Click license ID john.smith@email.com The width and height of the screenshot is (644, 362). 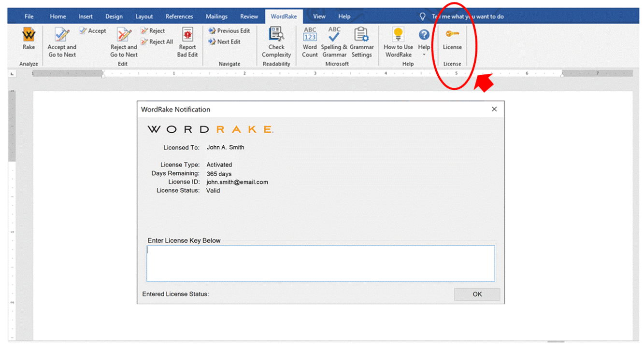click(237, 182)
